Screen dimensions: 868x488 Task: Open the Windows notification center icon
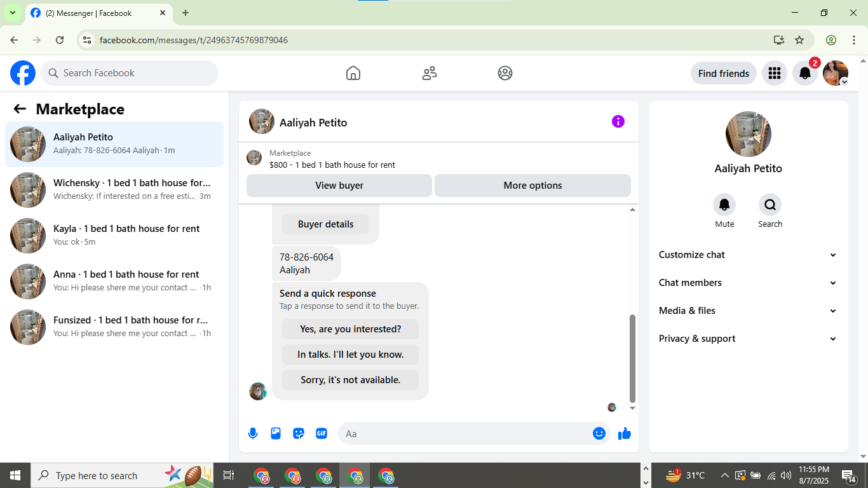(x=849, y=475)
